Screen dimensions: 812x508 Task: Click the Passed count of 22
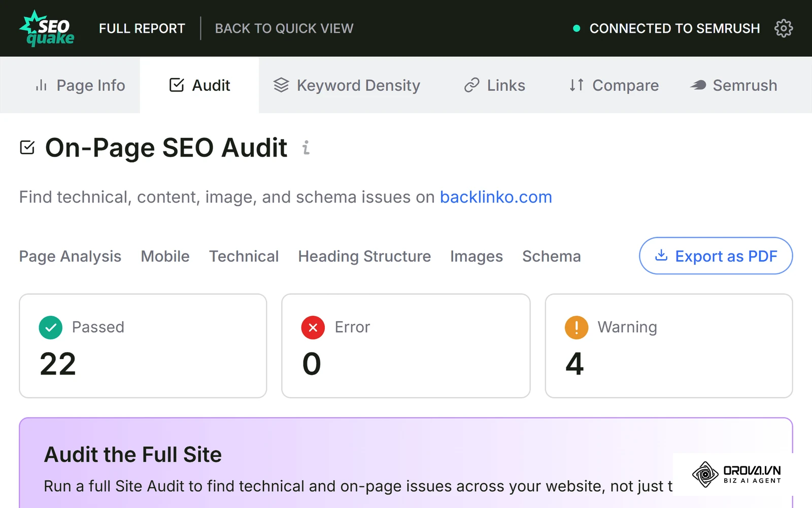click(58, 364)
